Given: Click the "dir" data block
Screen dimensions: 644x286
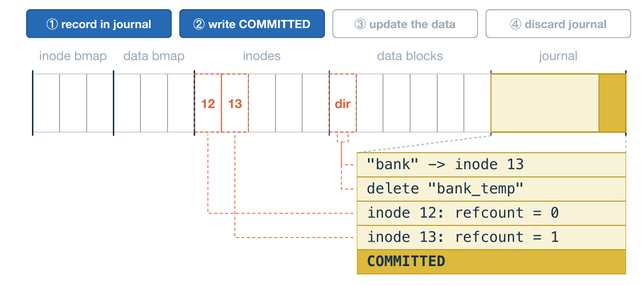Looking at the screenshot, I should [343, 103].
